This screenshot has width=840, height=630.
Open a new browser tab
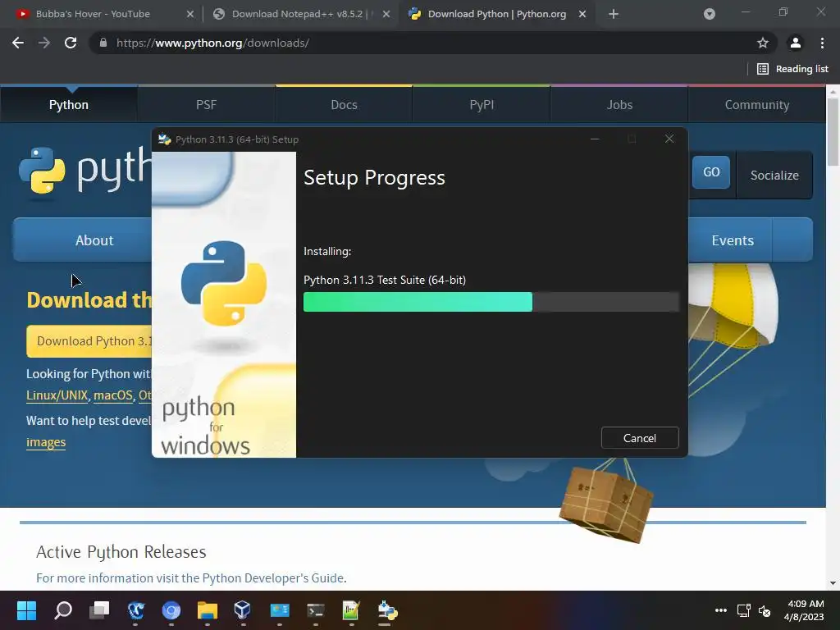[614, 15]
